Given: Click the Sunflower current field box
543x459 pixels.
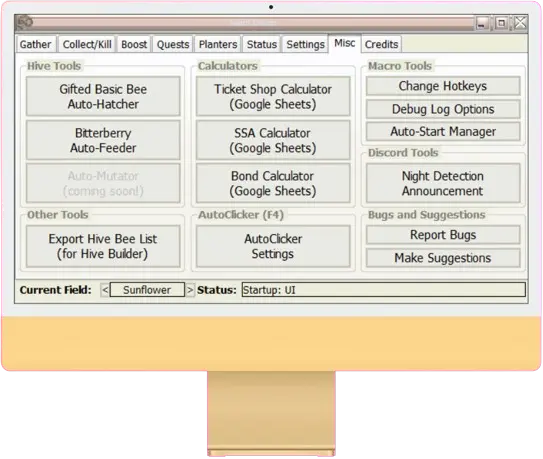Looking at the screenshot, I should click(x=147, y=290).
